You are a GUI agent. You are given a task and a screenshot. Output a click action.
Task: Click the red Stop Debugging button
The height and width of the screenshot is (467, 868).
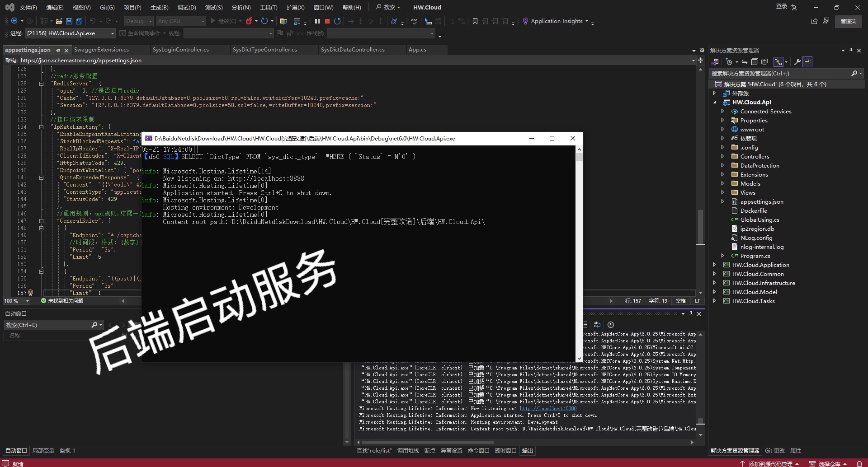pyautogui.click(x=327, y=21)
